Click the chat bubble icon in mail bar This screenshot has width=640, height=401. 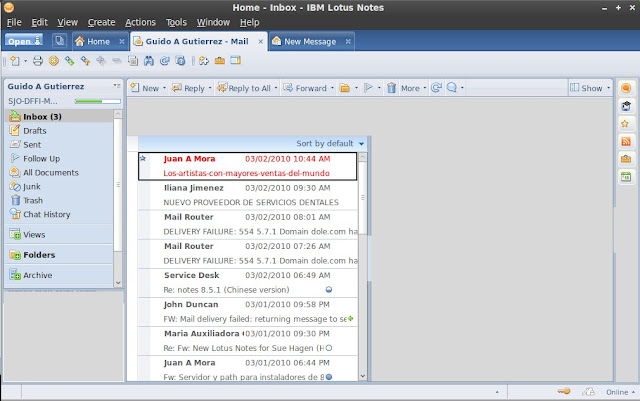(x=452, y=88)
